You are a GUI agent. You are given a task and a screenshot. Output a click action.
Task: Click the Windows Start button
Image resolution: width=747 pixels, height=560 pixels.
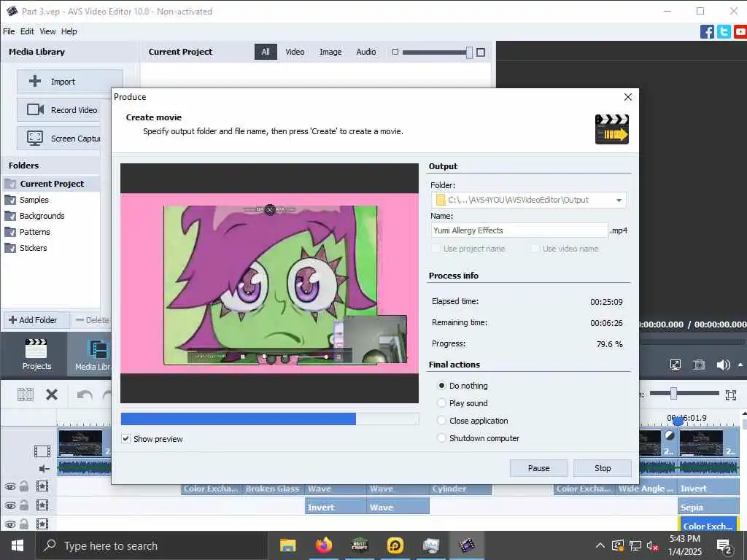coord(18,545)
